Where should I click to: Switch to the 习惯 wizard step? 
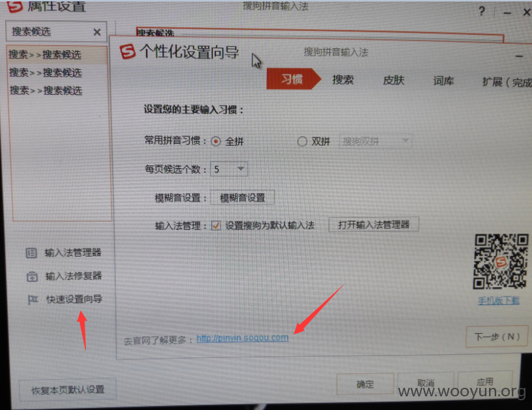pos(292,79)
